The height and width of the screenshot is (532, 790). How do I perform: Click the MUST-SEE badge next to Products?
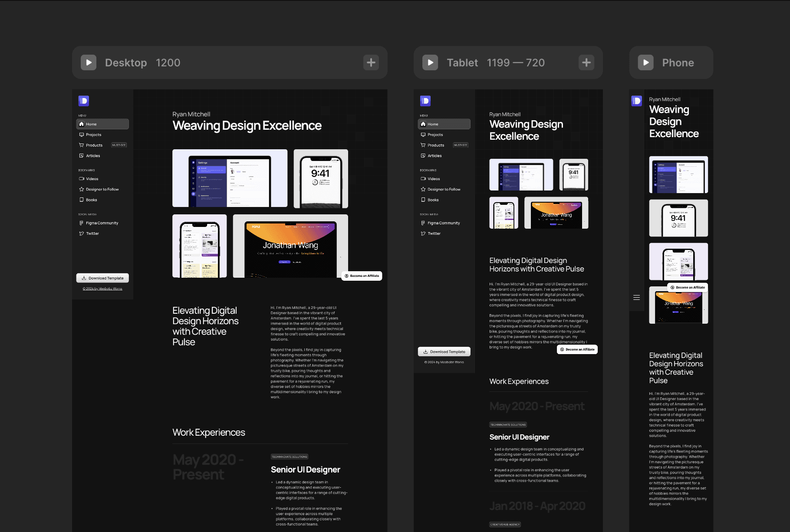(118, 145)
